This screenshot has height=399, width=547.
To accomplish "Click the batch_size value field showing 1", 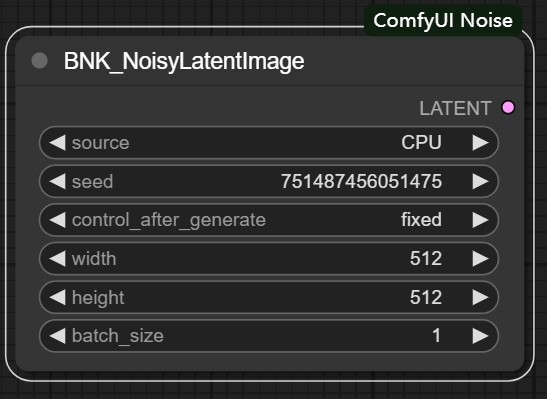I will tap(269, 336).
